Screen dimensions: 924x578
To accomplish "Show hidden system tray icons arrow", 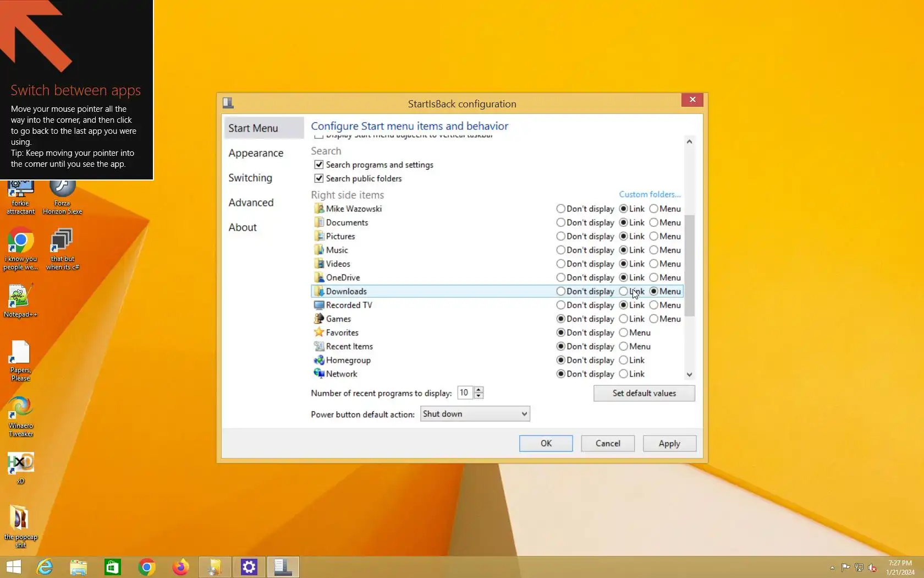I will pos(832,568).
